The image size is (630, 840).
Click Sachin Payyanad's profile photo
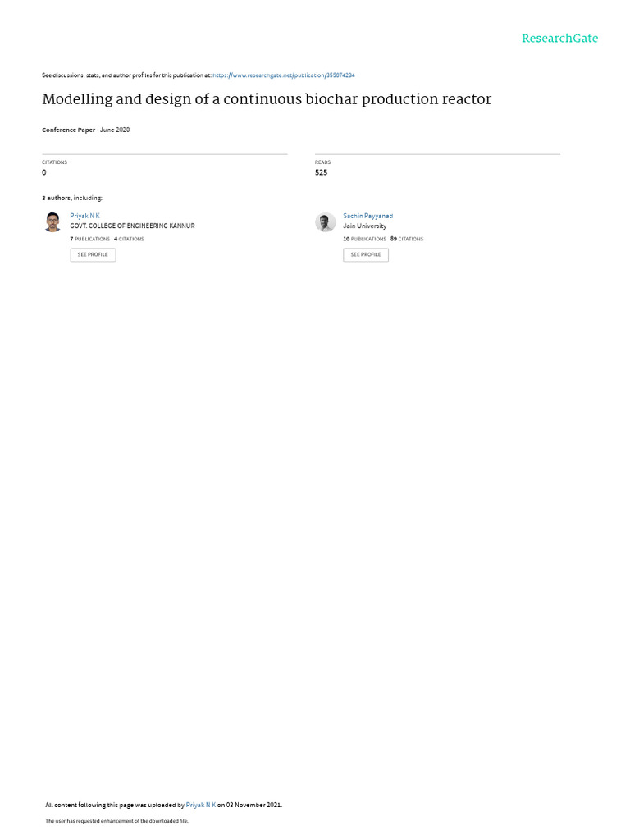(x=325, y=221)
